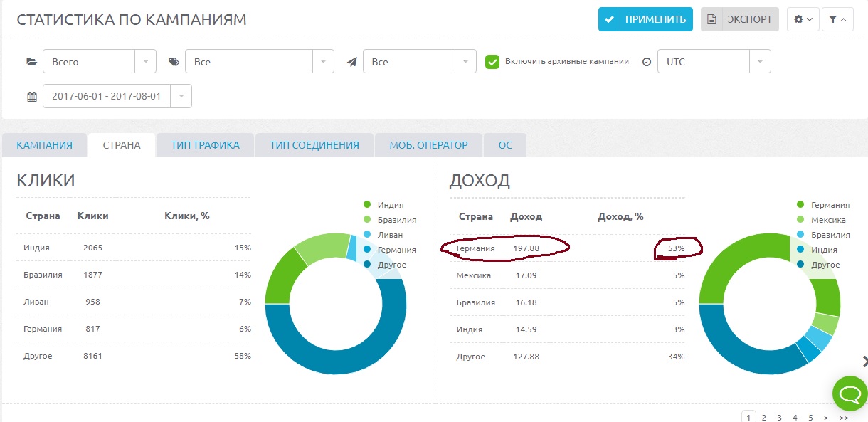Toggle 'Включить архивные кампании' checkbox
This screenshot has height=422, width=868.
click(x=492, y=61)
